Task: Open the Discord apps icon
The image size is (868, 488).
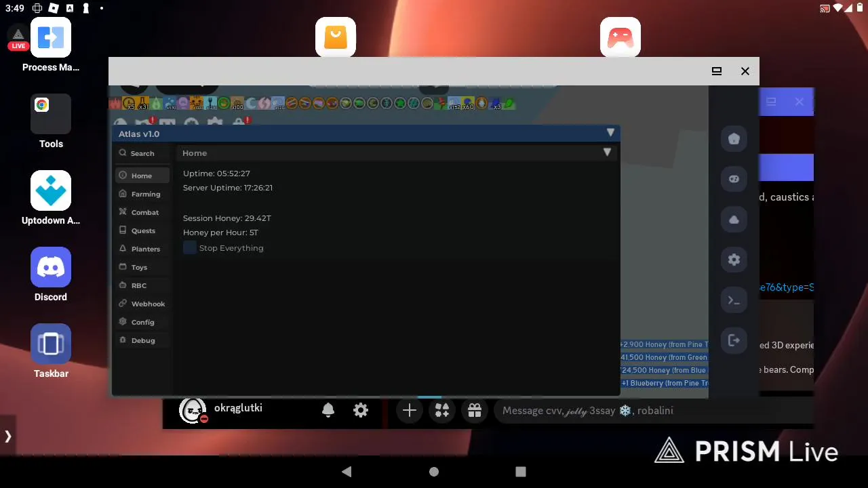Action: (x=442, y=410)
